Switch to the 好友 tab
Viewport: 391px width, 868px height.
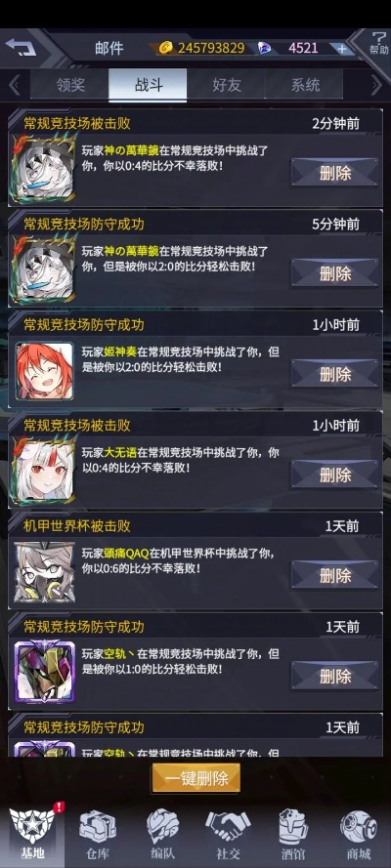tap(226, 85)
